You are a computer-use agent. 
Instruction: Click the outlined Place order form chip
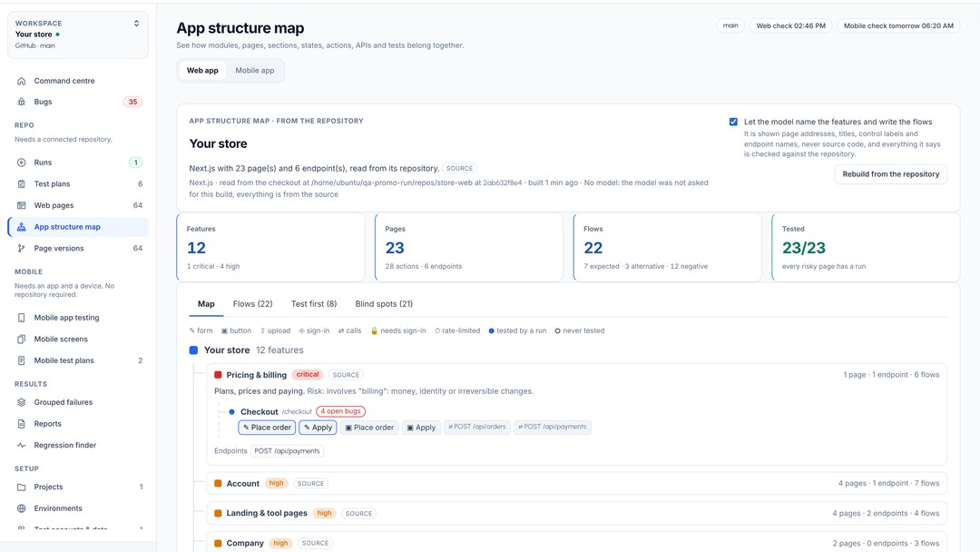click(267, 428)
